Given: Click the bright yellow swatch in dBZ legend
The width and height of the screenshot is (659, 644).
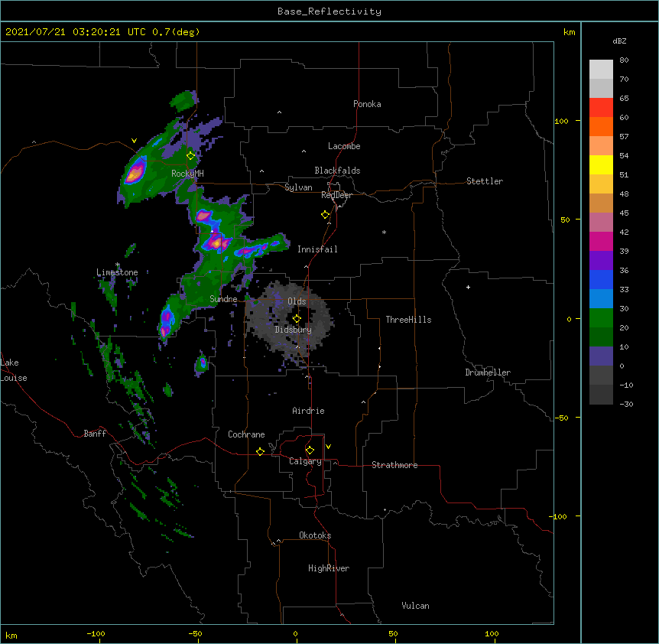Looking at the screenshot, I should click(x=601, y=164).
